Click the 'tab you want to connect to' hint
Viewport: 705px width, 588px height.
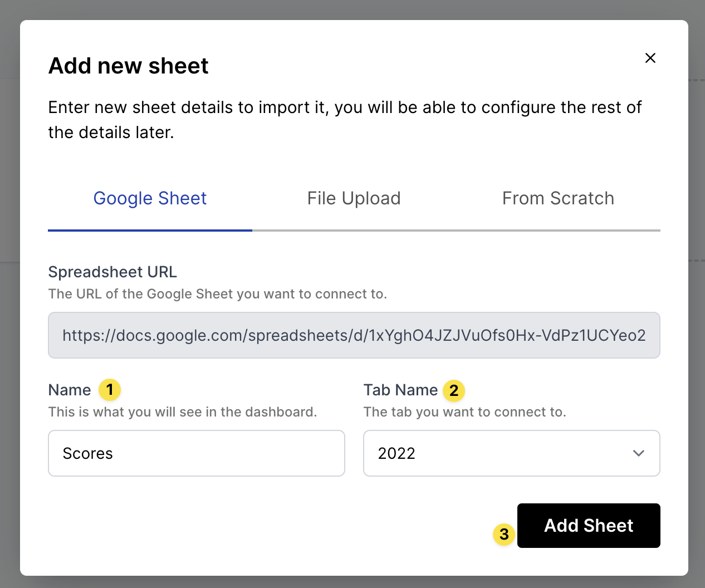464,412
